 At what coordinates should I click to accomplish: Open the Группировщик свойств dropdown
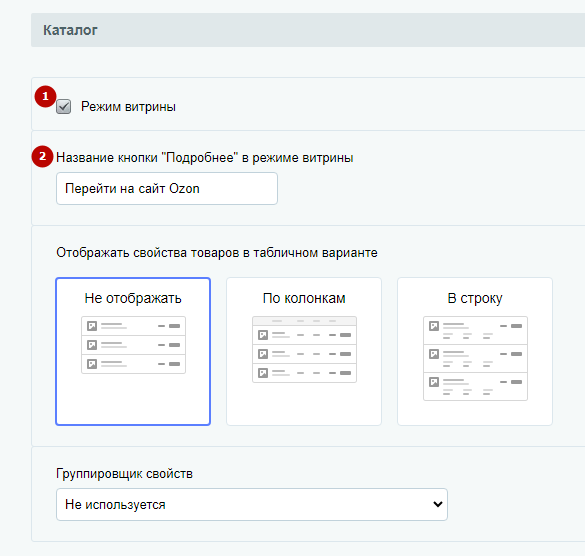click(x=252, y=504)
